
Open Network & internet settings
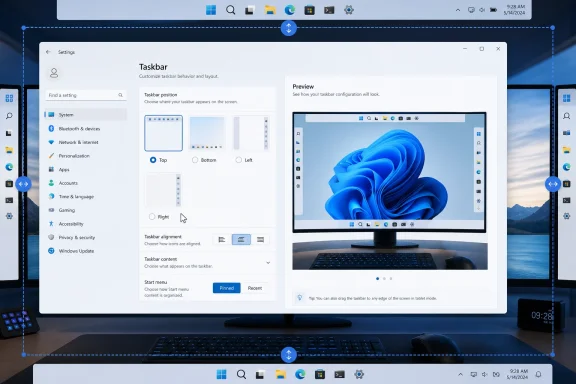click(86, 142)
